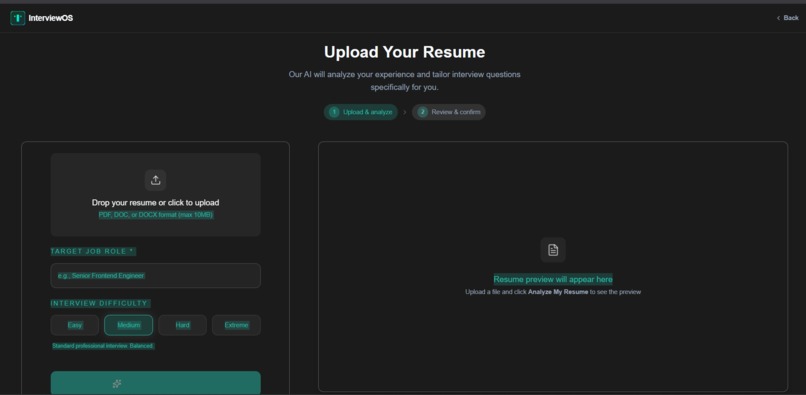Viewport: 806px width, 395px height.
Task: Click the InterviewOS brand name
Action: [x=51, y=18]
